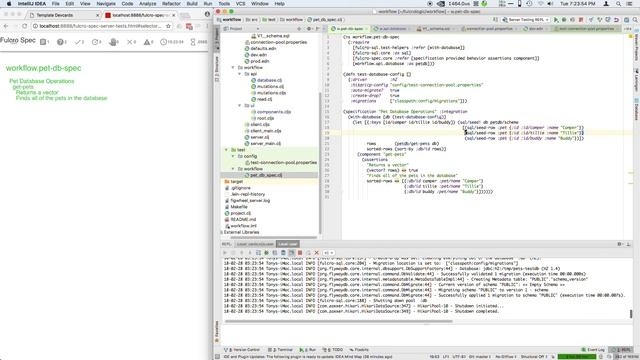Click the passed checkmark counter in Fulcro Spec
Screen dimensions: 640x360
point(79,42)
